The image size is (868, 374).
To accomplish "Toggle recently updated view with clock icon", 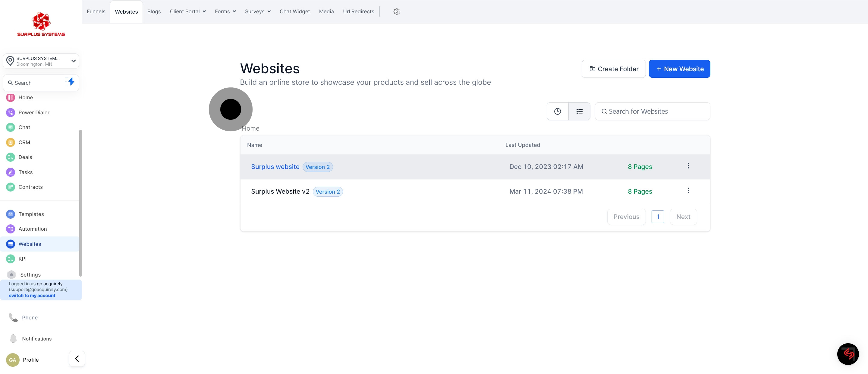I will [x=557, y=111].
